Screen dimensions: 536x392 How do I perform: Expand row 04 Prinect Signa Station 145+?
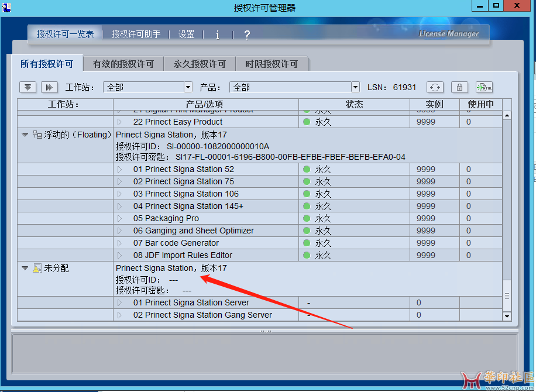tap(119, 206)
